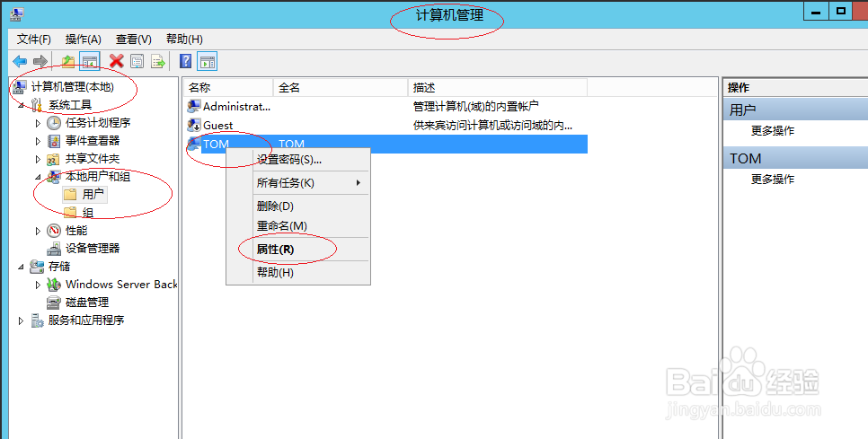Image resolution: width=868 pixels, height=439 pixels.
Task: Click the Export list toolbar icon
Action: tap(158, 61)
